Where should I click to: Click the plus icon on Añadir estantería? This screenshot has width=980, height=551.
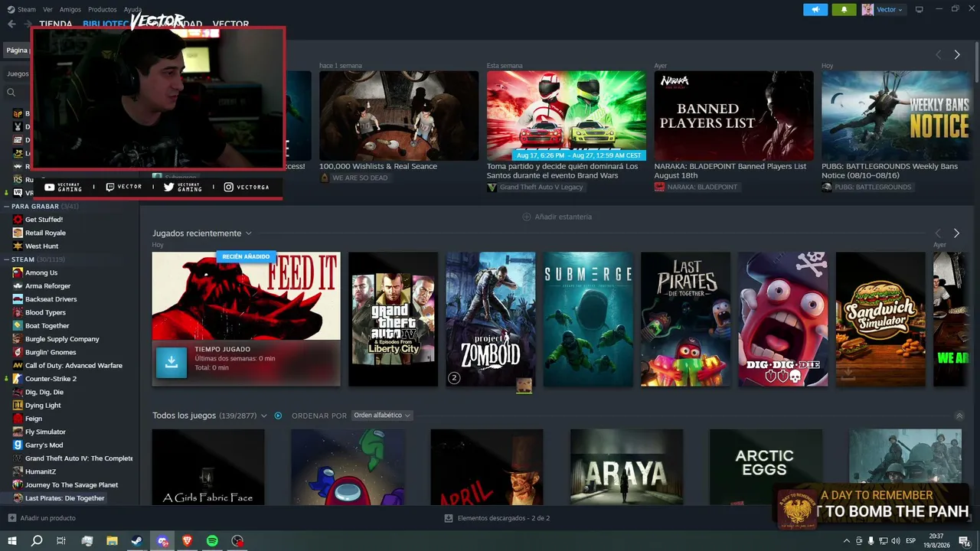[x=526, y=217]
